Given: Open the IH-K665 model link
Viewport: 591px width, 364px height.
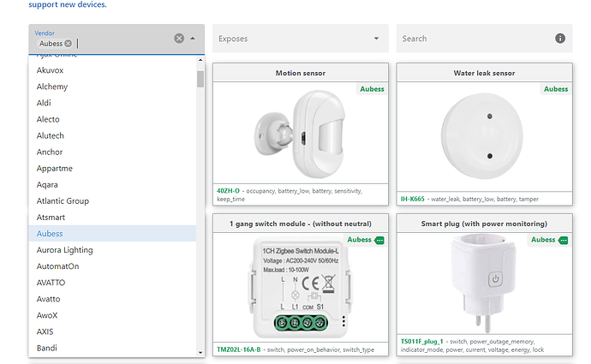Looking at the screenshot, I should coord(413,199).
